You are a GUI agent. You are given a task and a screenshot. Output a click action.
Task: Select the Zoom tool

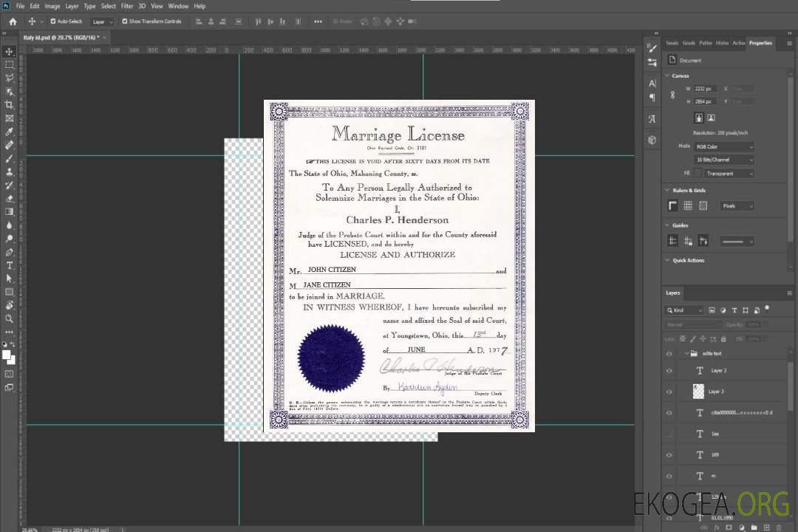point(9,318)
